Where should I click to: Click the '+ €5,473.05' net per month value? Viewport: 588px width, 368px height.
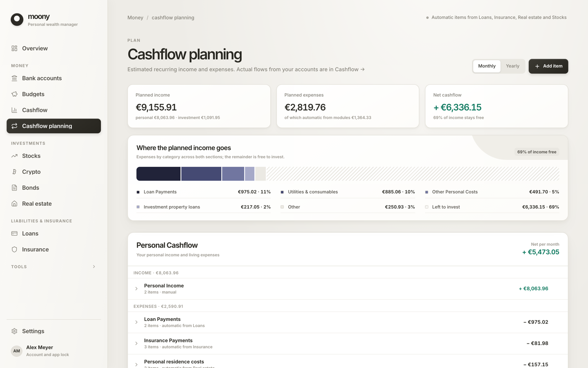[541, 252]
